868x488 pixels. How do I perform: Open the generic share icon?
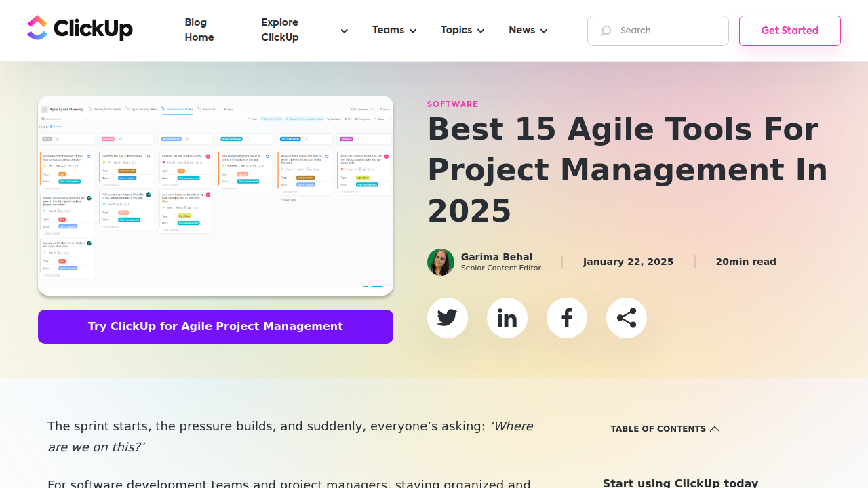point(627,318)
